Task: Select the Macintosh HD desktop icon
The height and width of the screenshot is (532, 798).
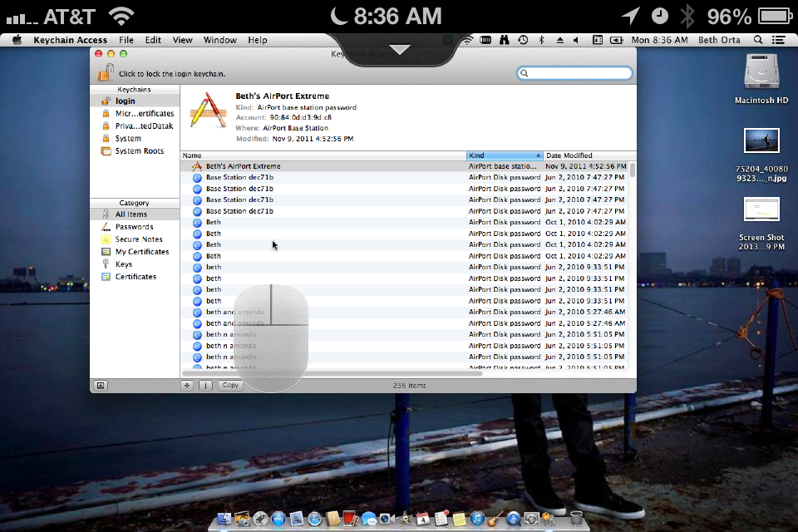Action: [x=761, y=79]
